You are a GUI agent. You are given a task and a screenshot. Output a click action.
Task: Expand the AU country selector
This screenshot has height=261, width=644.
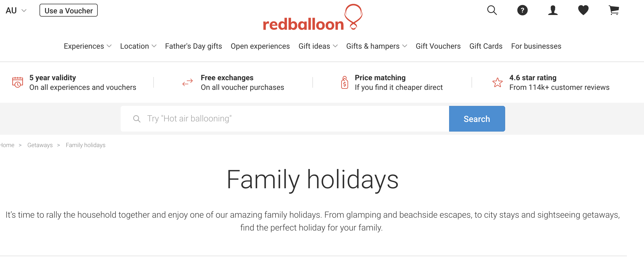point(16,10)
